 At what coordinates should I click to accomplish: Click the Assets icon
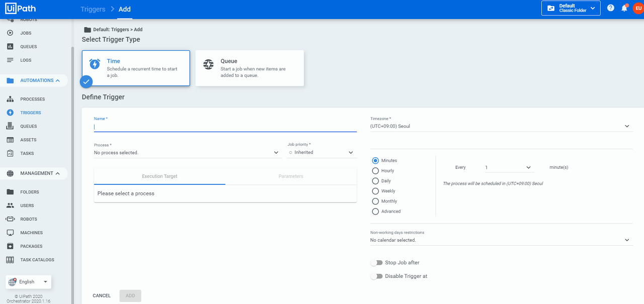10,140
